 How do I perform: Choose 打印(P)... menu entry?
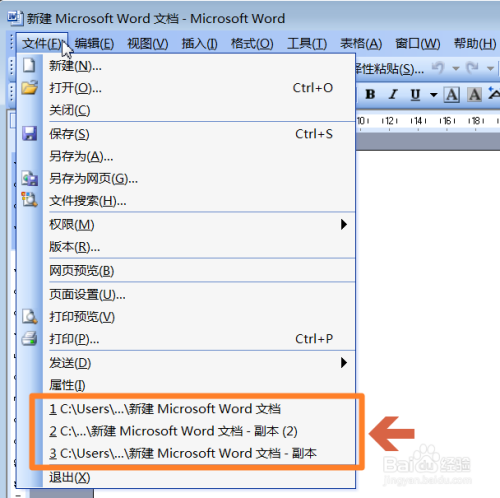pyautogui.click(x=186, y=339)
